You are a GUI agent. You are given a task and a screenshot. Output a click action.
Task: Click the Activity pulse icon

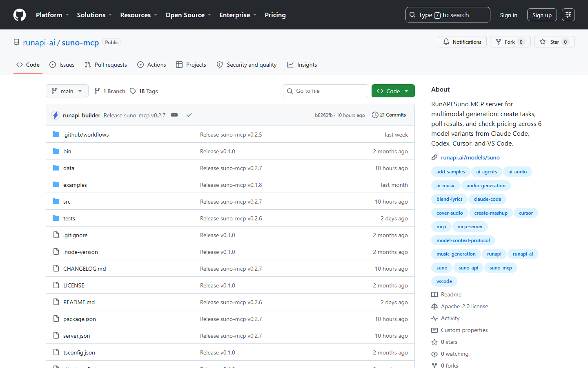[x=434, y=318]
